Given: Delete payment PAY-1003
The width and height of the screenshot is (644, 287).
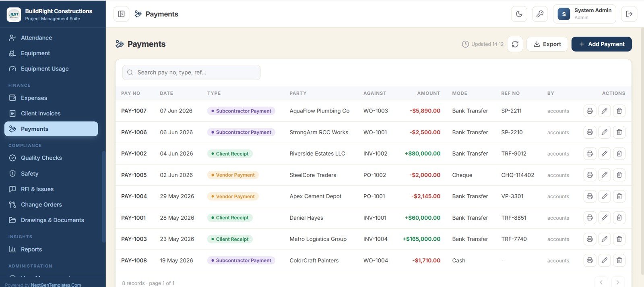Looking at the screenshot, I should [x=619, y=239].
